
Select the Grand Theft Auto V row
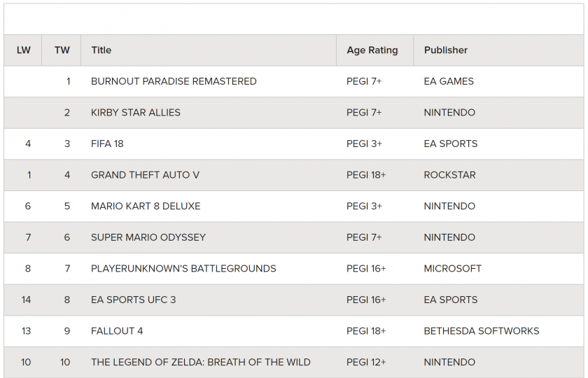point(145,175)
